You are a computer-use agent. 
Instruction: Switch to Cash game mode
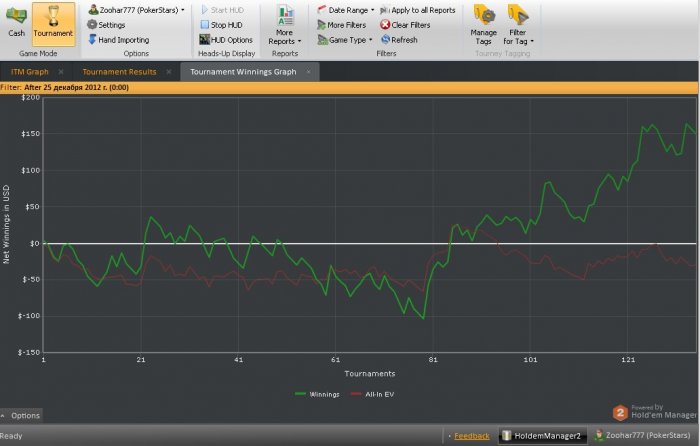pos(16,21)
